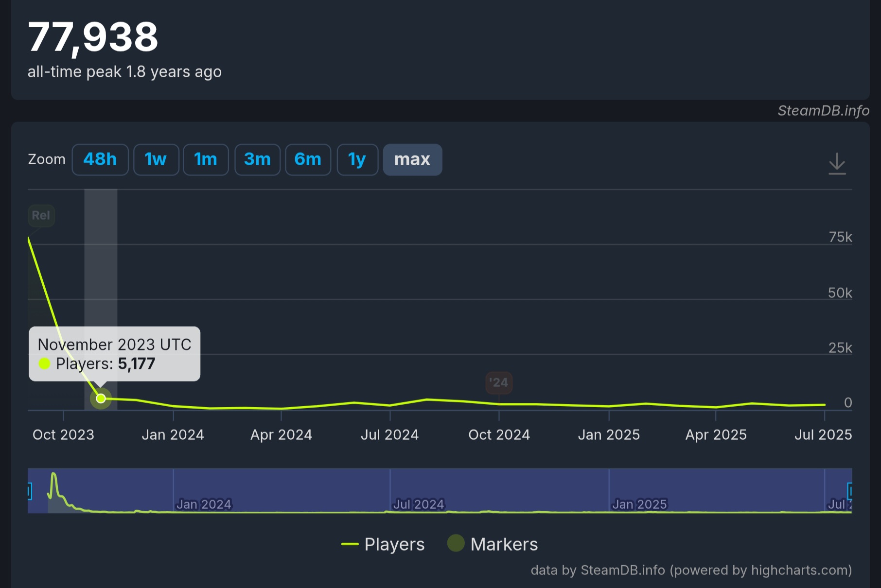Image resolution: width=881 pixels, height=588 pixels.
Task: Set chart zoom to 6m
Action: pos(308,159)
